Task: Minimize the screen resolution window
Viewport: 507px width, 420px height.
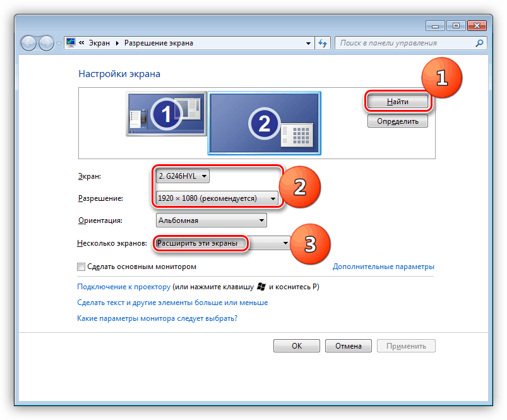Action: [x=436, y=26]
